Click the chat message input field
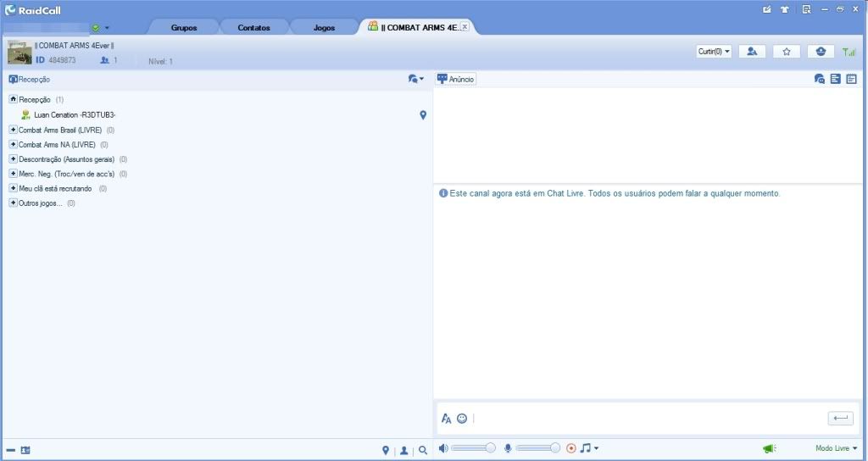 (x=644, y=418)
